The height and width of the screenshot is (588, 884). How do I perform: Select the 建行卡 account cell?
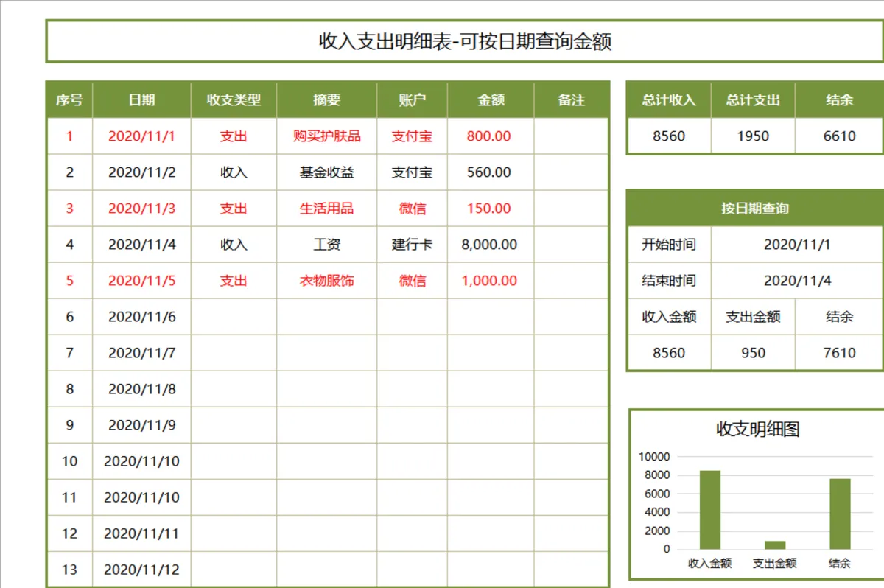click(x=413, y=245)
